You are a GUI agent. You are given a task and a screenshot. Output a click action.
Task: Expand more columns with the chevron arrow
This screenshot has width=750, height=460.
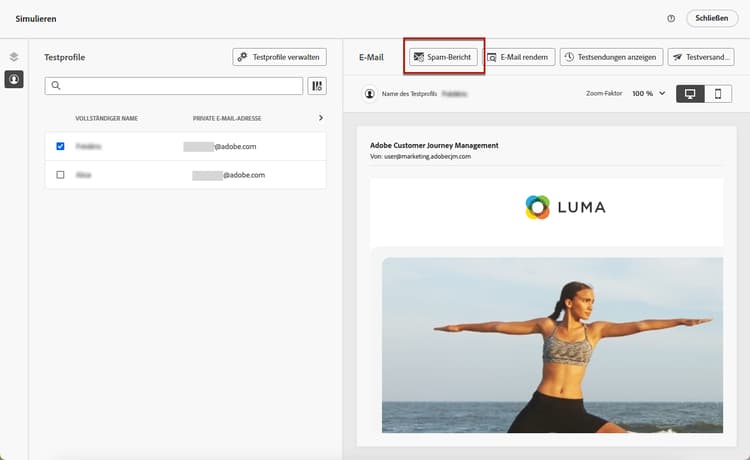coord(320,118)
